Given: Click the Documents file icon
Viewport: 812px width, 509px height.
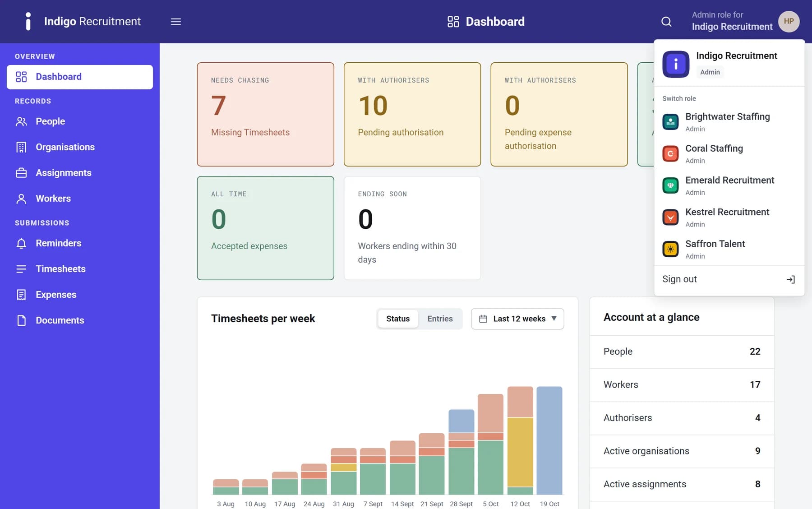Looking at the screenshot, I should 21,320.
